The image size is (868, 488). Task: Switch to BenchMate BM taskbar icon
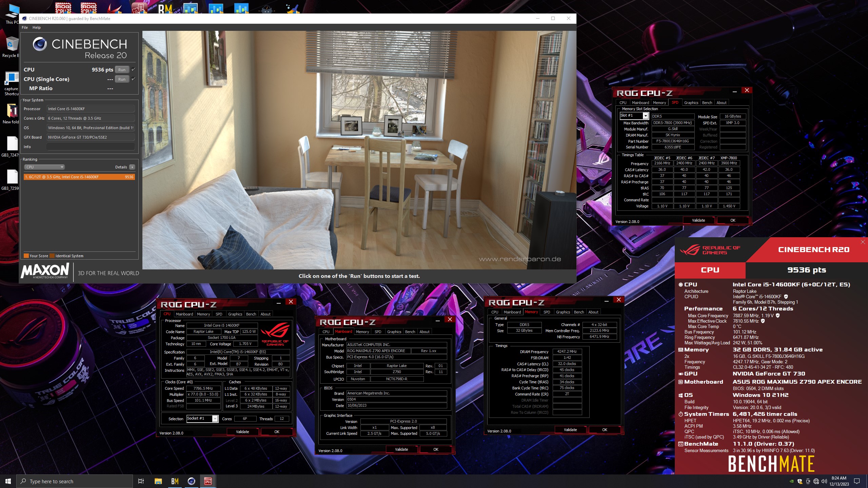(175, 481)
